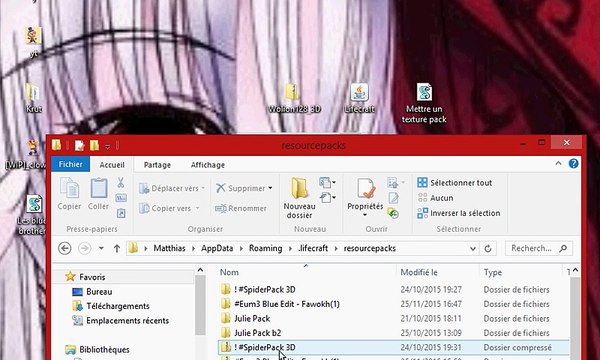Open the Krut folder on desktop
Image resolution: width=600 pixels, height=360 pixels.
33,98
